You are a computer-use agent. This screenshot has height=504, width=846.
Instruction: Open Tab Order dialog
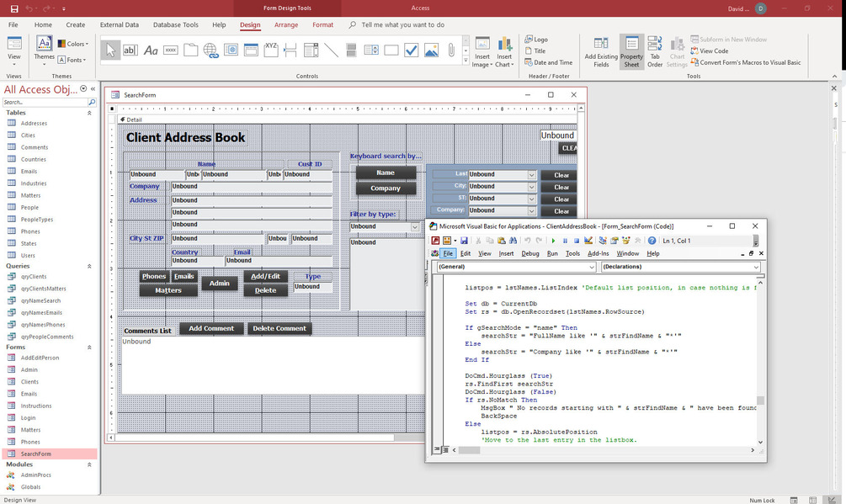tap(654, 52)
